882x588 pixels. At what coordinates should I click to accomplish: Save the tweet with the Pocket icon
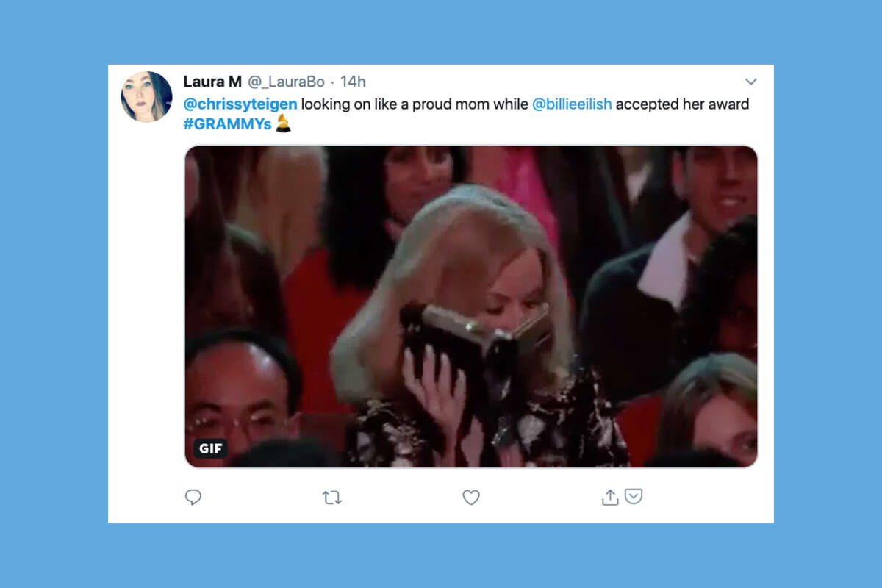click(x=635, y=498)
